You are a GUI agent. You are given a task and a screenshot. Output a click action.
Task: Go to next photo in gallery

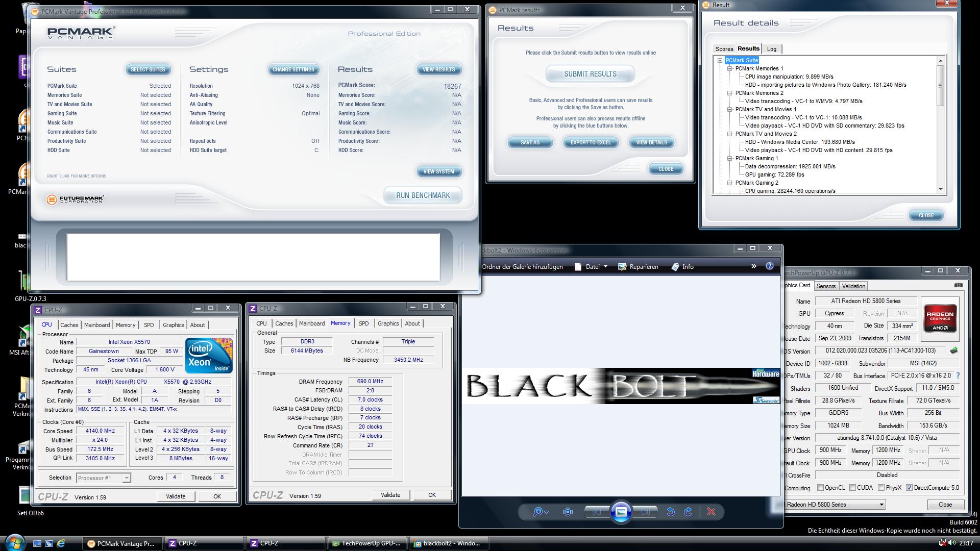tap(645, 512)
